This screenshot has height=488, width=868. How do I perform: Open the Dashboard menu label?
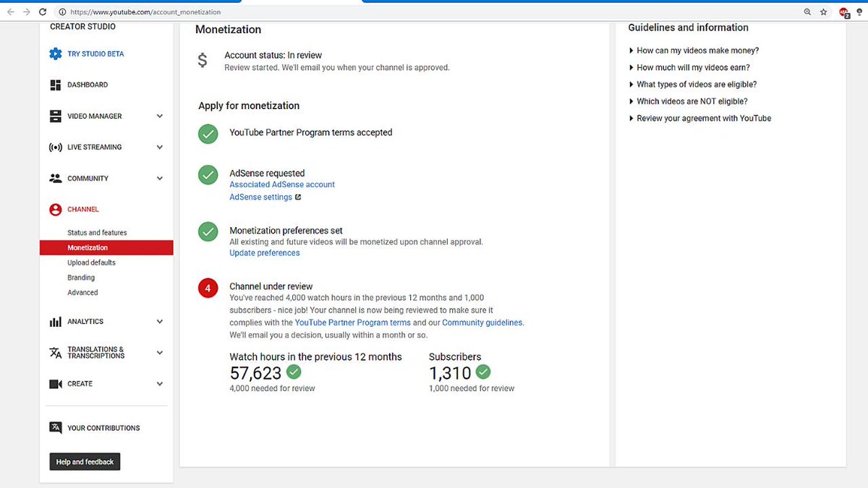pyautogui.click(x=88, y=85)
